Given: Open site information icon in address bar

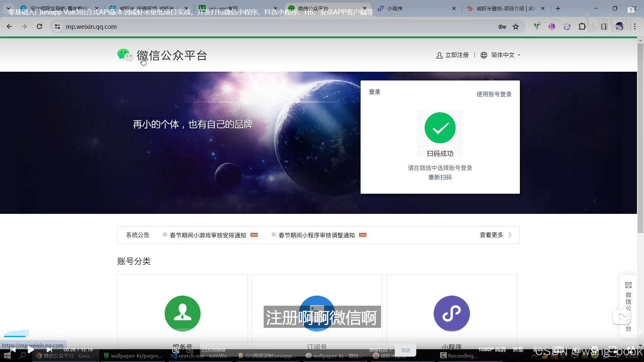Looking at the screenshot, I should [57, 26].
